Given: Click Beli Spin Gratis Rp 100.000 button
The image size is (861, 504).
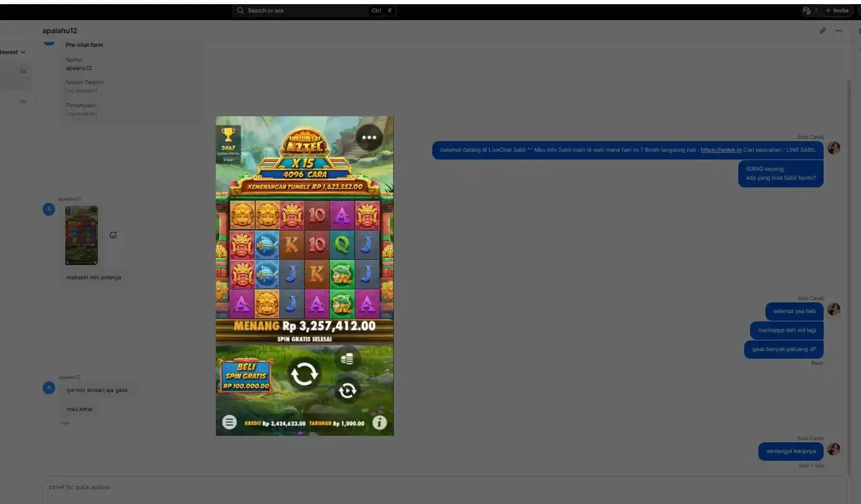Looking at the screenshot, I should 246,377.
